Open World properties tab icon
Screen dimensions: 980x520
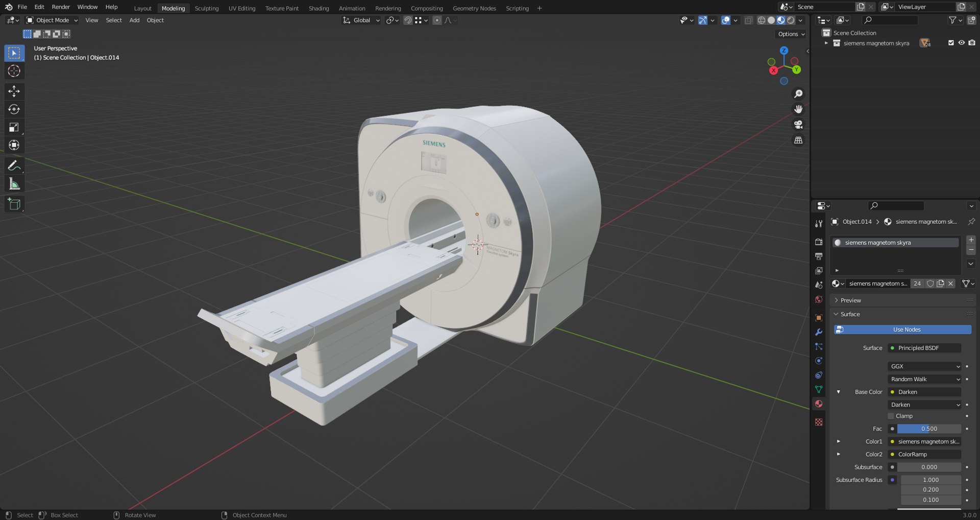819,299
